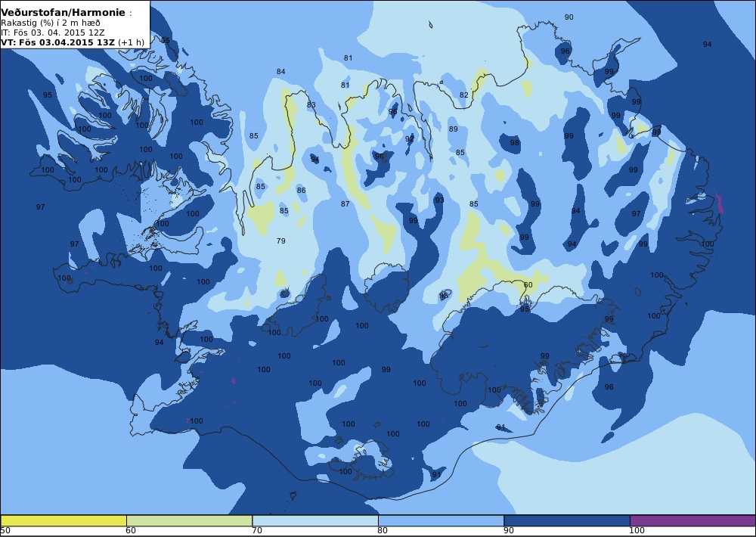Click the '86' humidity value on the map
Viewport: 756px width, 537px height.
(302, 190)
